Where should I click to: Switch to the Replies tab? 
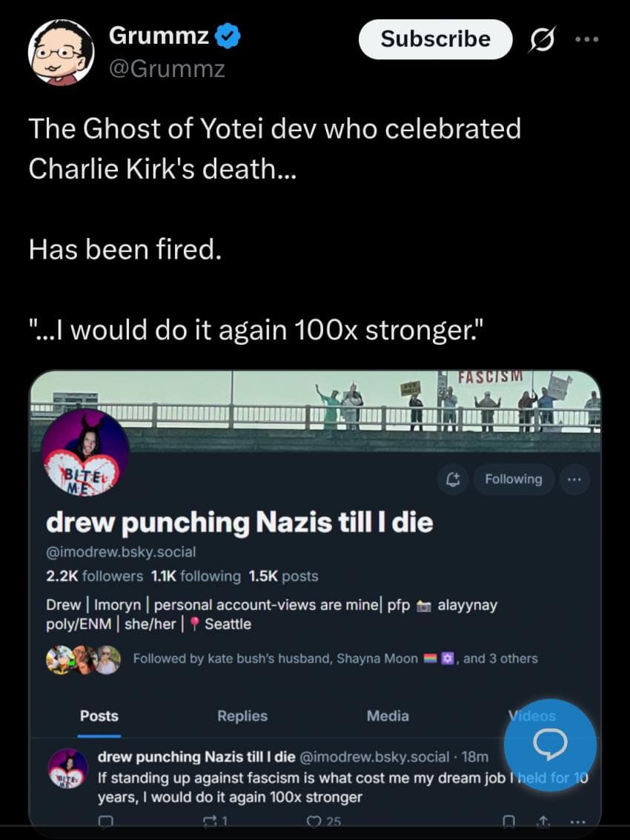click(x=242, y=715)
